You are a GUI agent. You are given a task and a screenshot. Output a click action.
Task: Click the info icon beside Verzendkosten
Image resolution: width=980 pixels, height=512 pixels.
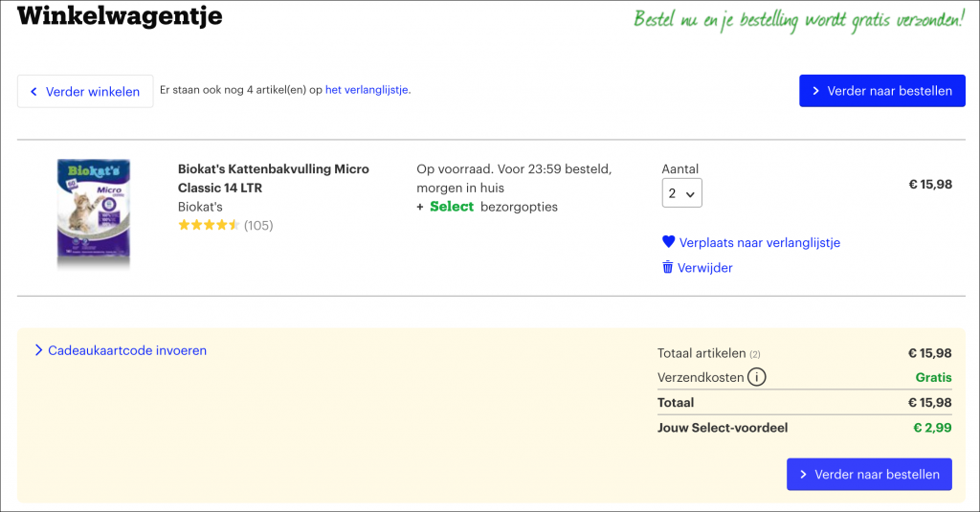click(x=756, y=378)
